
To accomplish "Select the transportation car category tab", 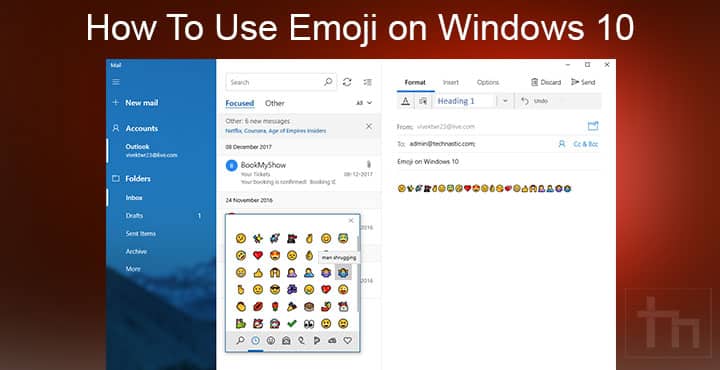I will pyautogui.click(x=332, y=340).
